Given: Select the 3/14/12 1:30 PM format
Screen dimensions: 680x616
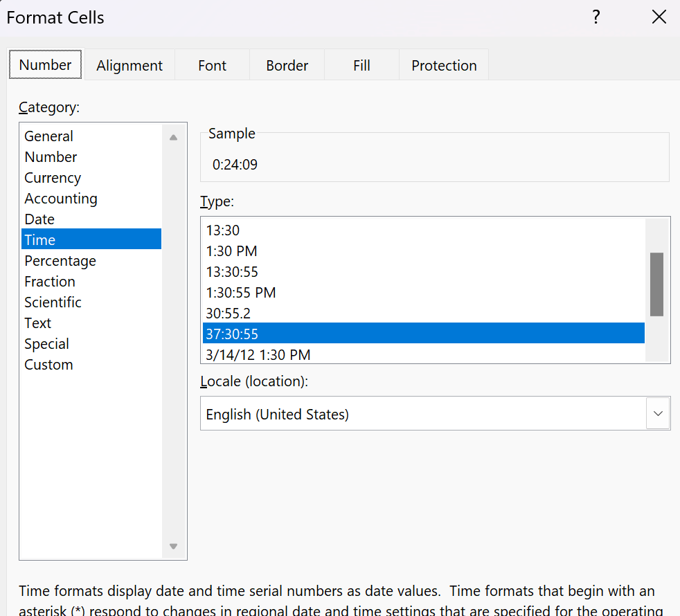Looking at the screenshot, I should pyautogui.click(x=258, y=355).
